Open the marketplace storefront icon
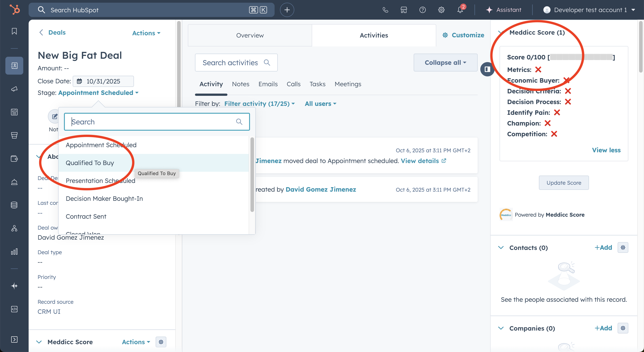This screenshot has width=644, height=352. (x=404, y=10)
